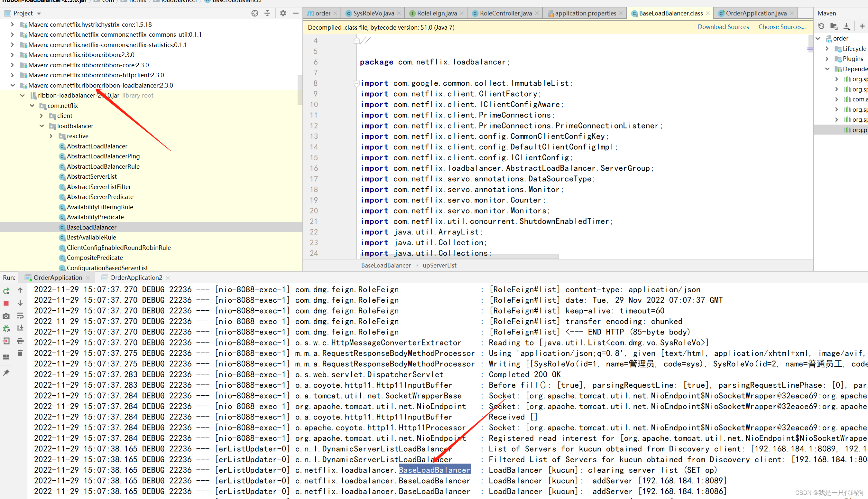868x499 pixels.
Task: Take a thread dump with the camera icon
Action: pyautogui.click(x=6, y=316)
